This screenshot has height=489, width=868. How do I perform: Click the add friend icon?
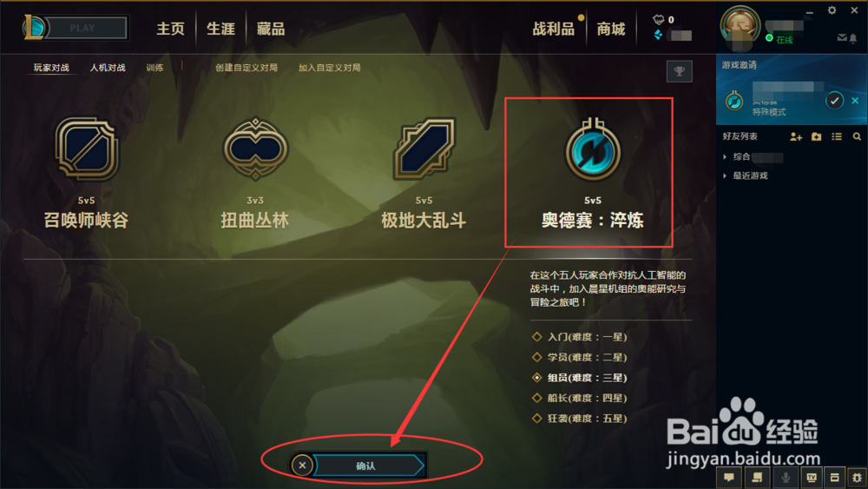796,136
